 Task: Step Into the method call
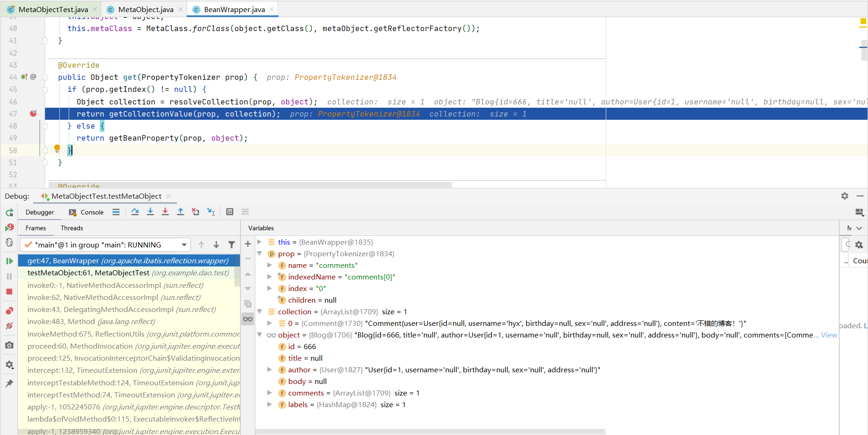point(150,212)
